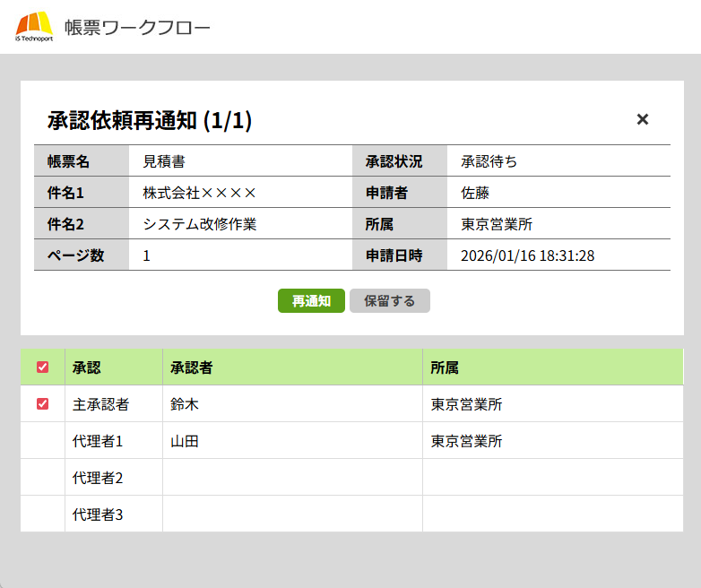The width and height of the screenshot is (701, 588).
Task: Uncheck the 主承認者 row checkbox
Action: click(42, 404)
